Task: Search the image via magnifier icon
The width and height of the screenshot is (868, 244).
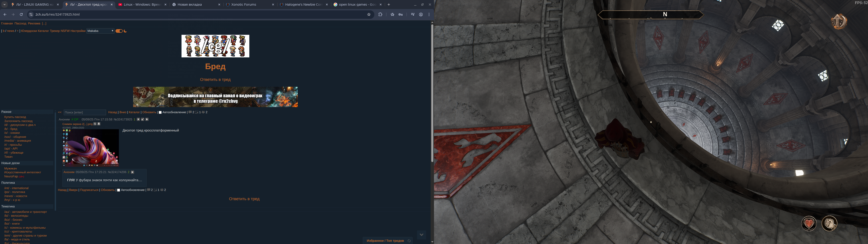Action: coord(95,124)
